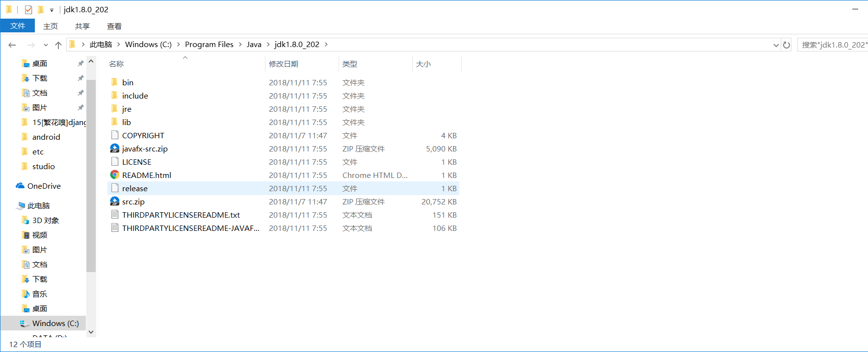The image size is (868, 352).
Task: Click the 5,090 KB size of javafx-src.zip
Action: 441,149
